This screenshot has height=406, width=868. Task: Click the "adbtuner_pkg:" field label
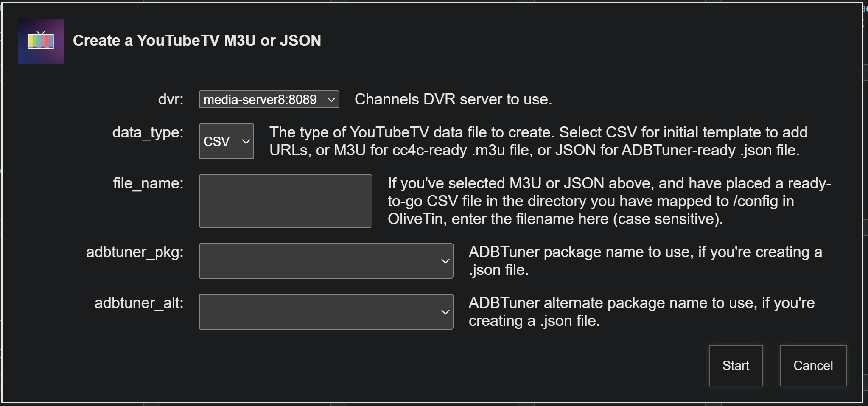[134, 252]
